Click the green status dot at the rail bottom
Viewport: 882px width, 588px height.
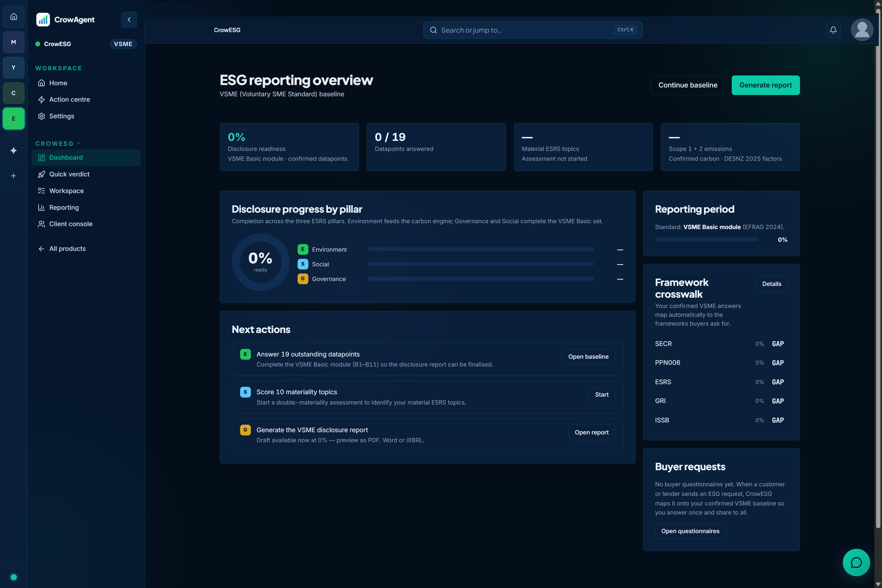(14, 577)
